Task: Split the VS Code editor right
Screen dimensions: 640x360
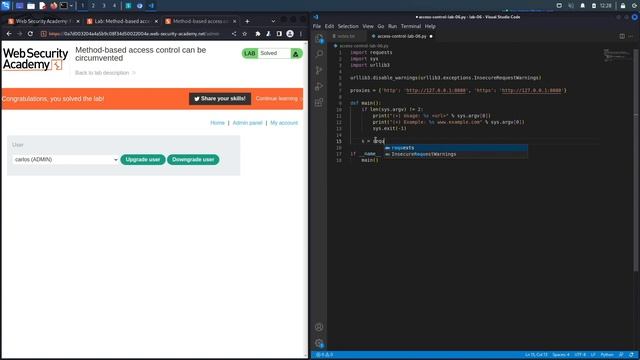Action: (x=622, y=36)
